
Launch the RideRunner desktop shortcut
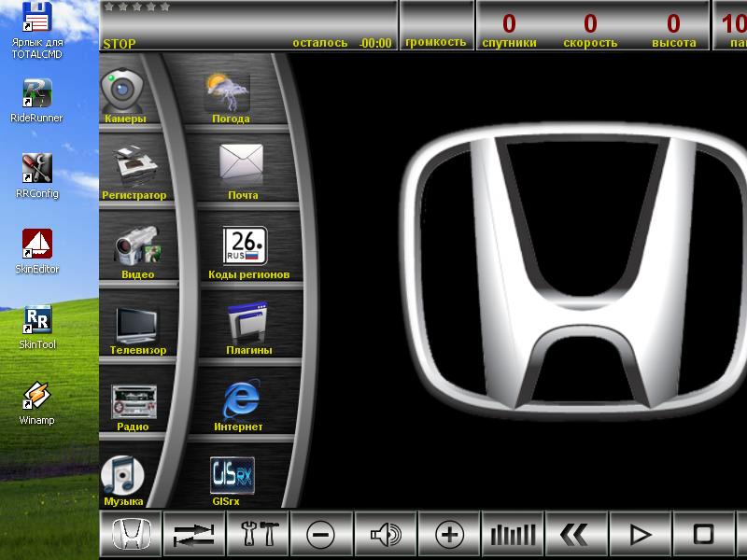coord(36,101)
